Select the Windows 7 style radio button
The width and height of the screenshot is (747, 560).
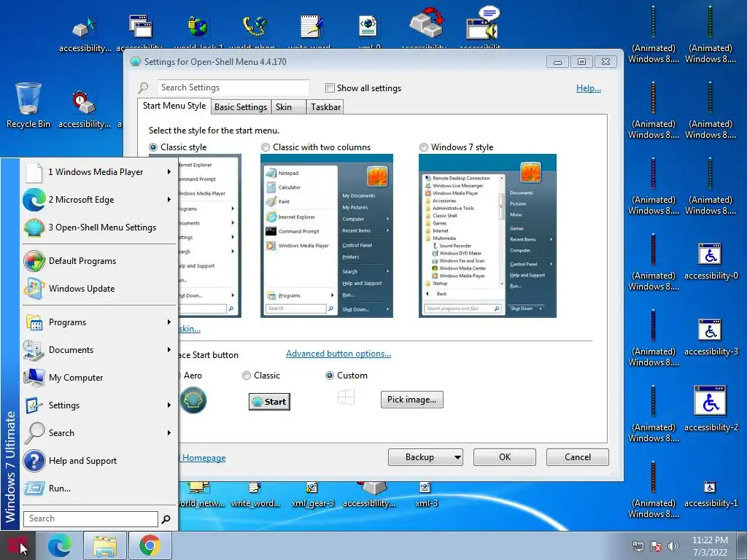(x=424, y=147)
